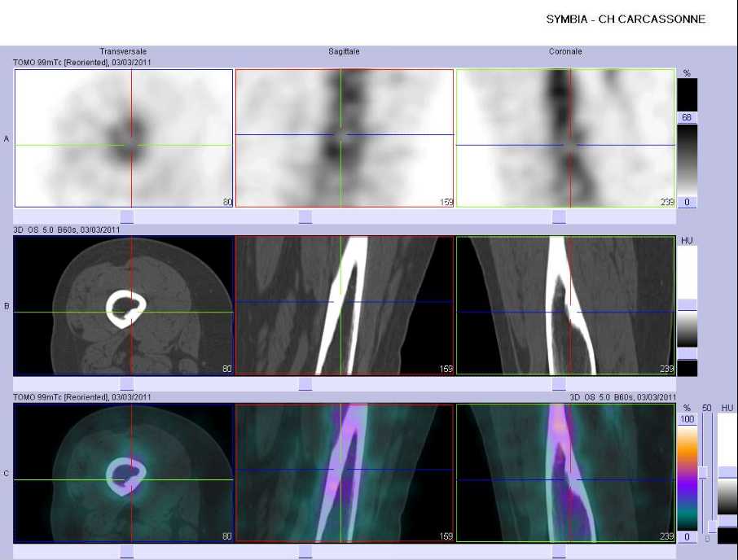Select the sagittal SPECT image in row A
This screenshot has width=738, height=560.
[x=345, y=138]
